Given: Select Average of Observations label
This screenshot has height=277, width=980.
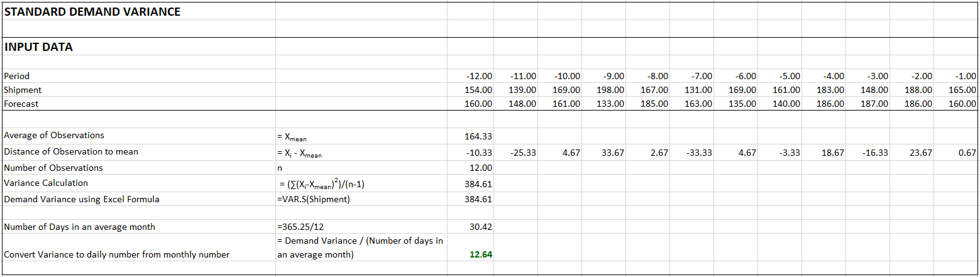Looking at the screenshot, I should click(54, 135).
